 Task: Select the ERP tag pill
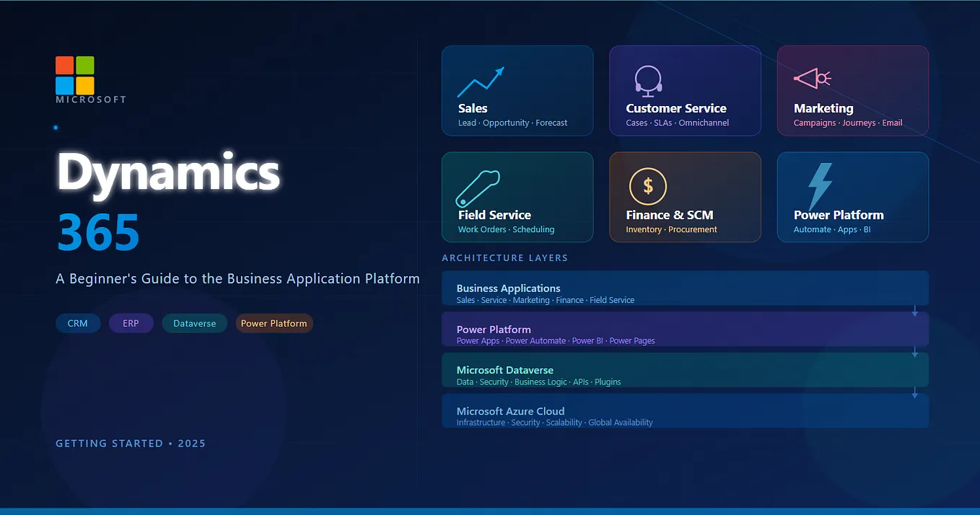(131, 323)
